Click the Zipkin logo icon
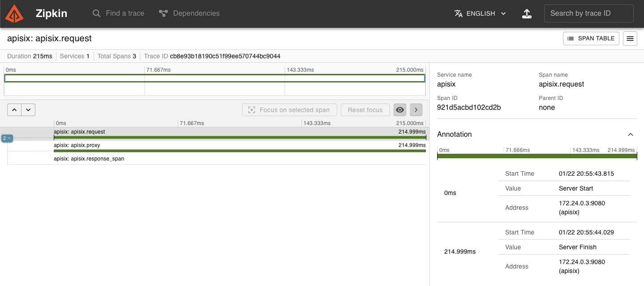 14,13
